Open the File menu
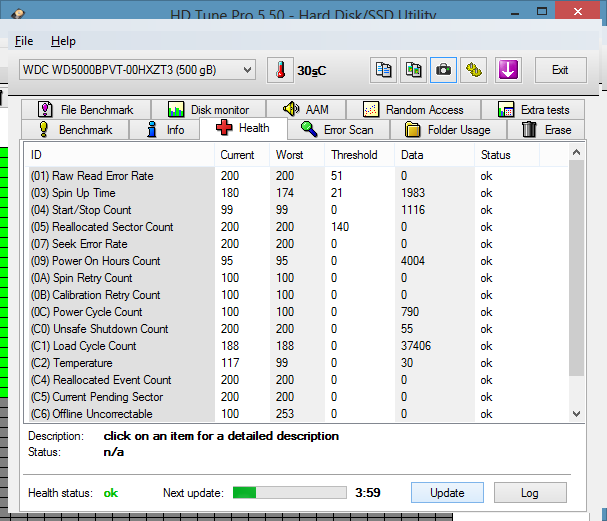 (x=24, y=41)
